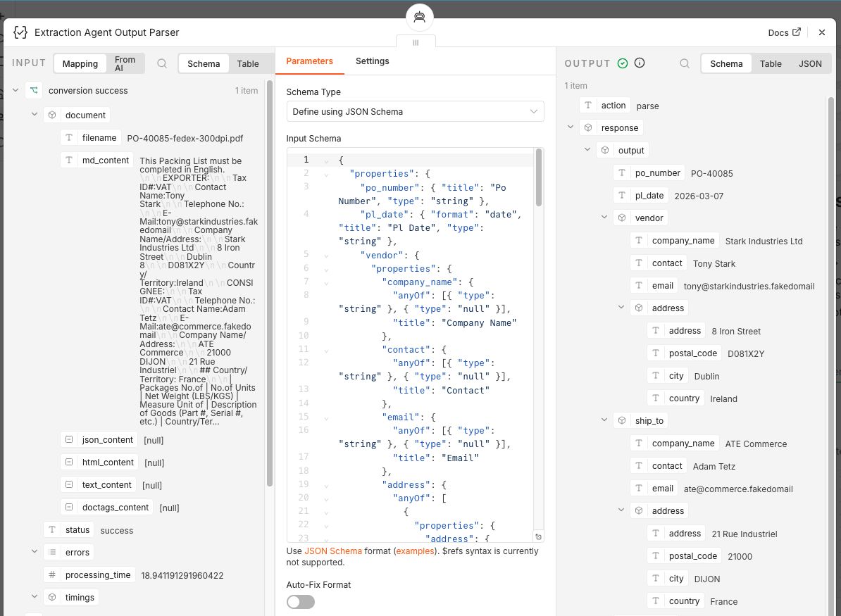Click the null type icon beside doctags_content
This screenshot has width=841, height=616.
(68, 507)
